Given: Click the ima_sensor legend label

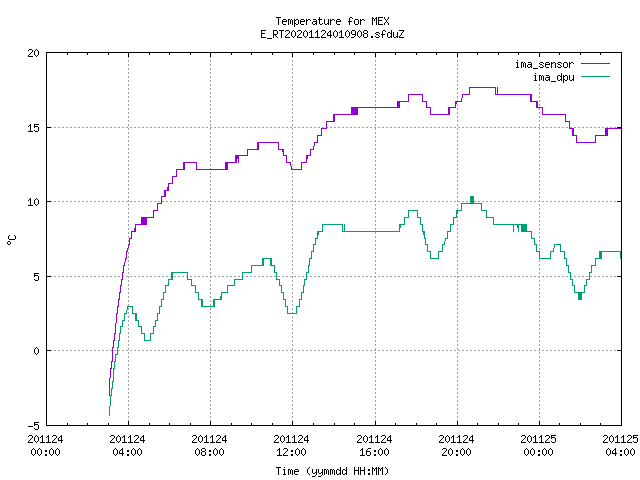Looking at the screenshot, I should click(544, 64).
